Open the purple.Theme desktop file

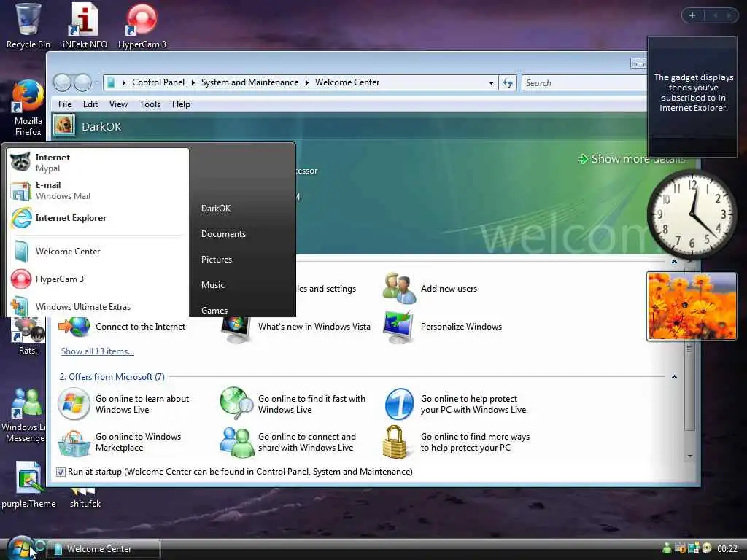(x=28, y=485)
